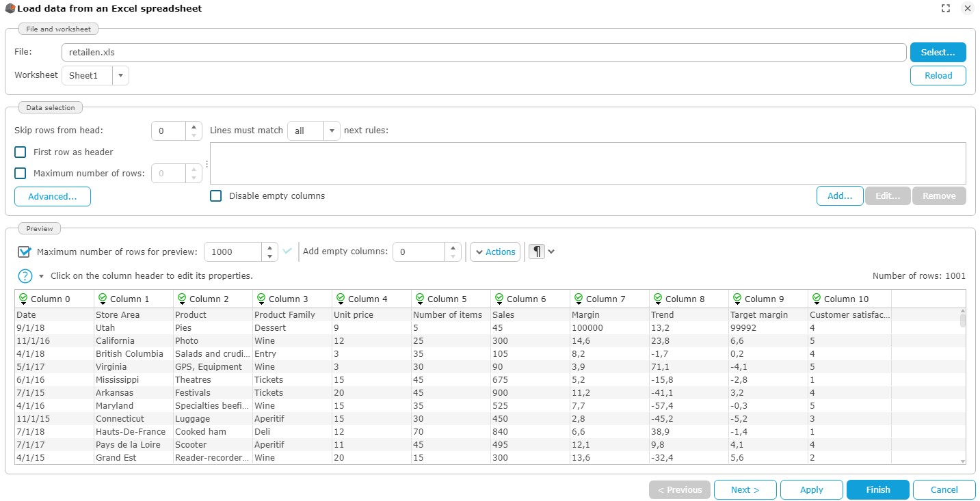The image size is (980, 501).
Task: Click the File path input field
Action: [x=483, y=53]
